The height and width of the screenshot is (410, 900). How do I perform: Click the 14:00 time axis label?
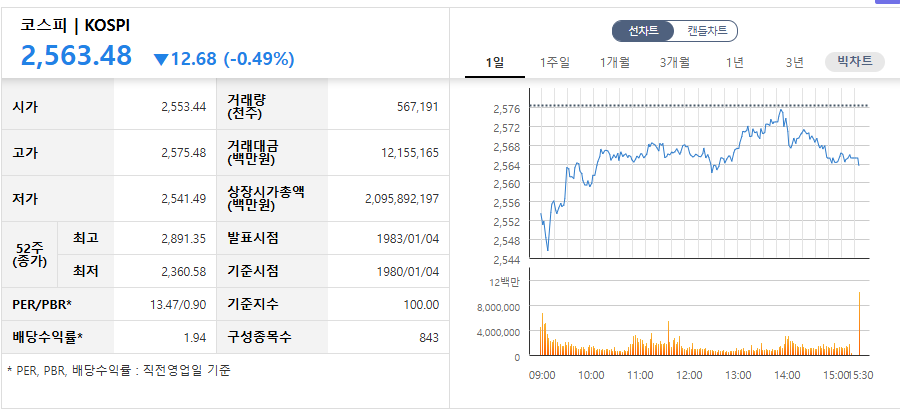787,376
